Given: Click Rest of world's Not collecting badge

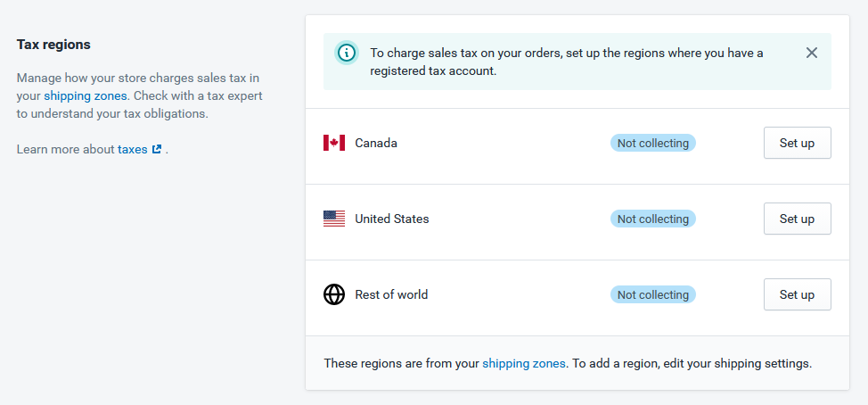Looking at the screenshot, I should coord(652,294).
